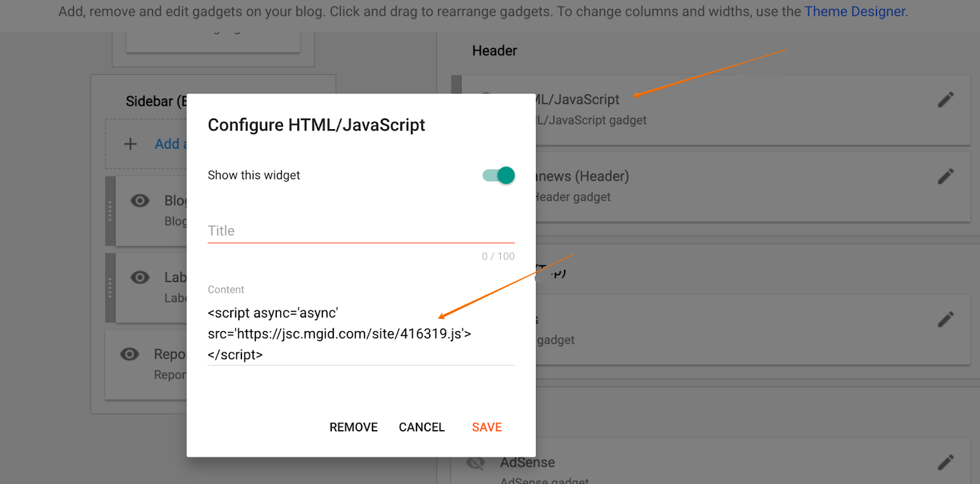Turn off the Show this widget switch
This screenshot has height=484, width=980.
[x=499, y=176]
